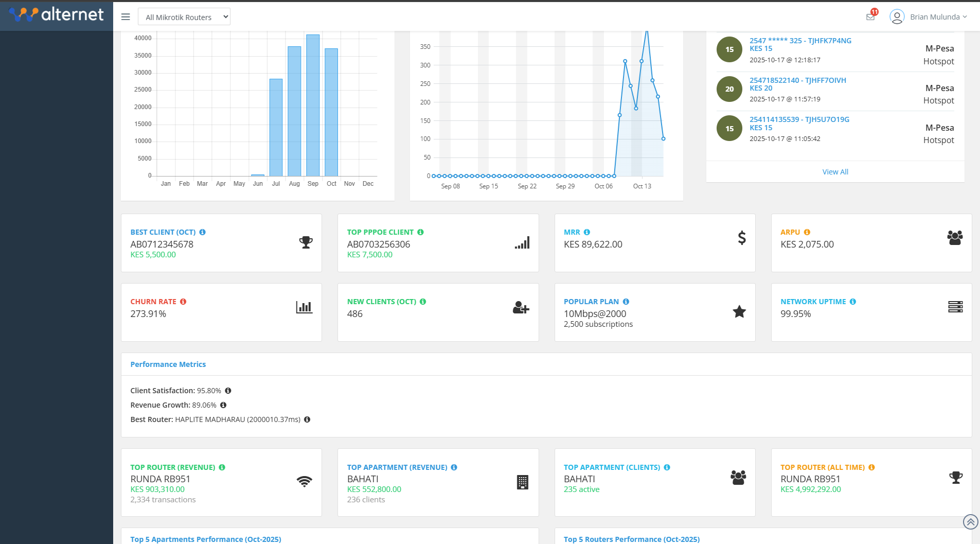Click the info icon next to Network Uptime

pyautogui.click(x=853, y=302)
